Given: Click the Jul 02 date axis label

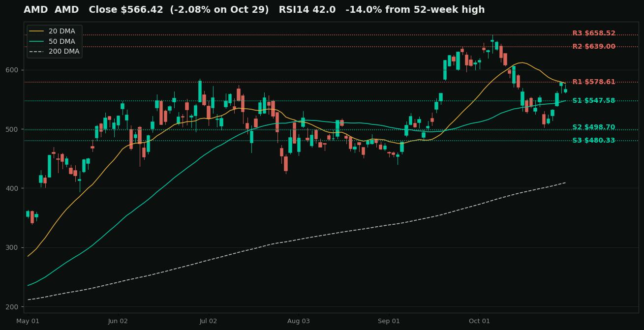Looking at the screenshot, I should [x=208, y=321].
